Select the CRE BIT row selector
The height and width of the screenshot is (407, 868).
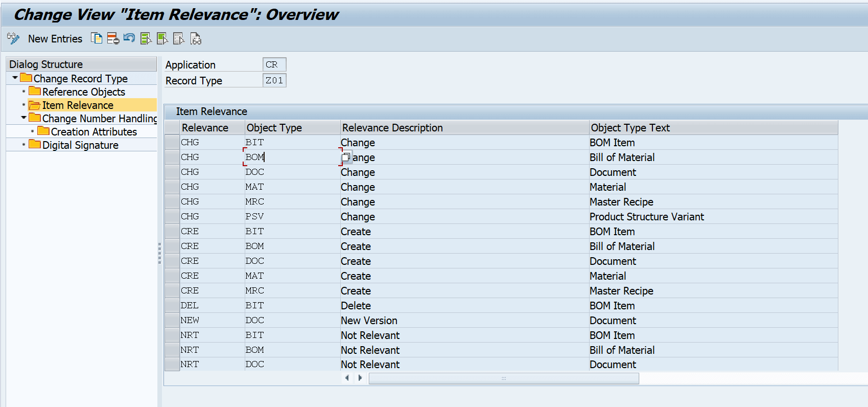172,231
